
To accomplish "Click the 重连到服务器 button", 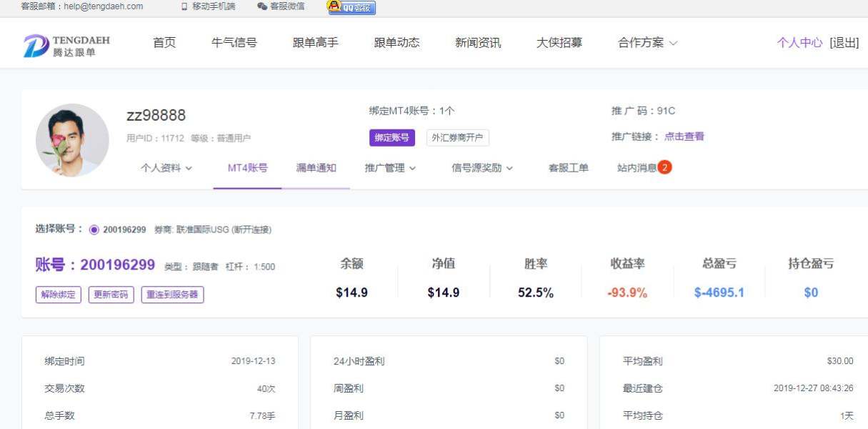I will 172,295.
